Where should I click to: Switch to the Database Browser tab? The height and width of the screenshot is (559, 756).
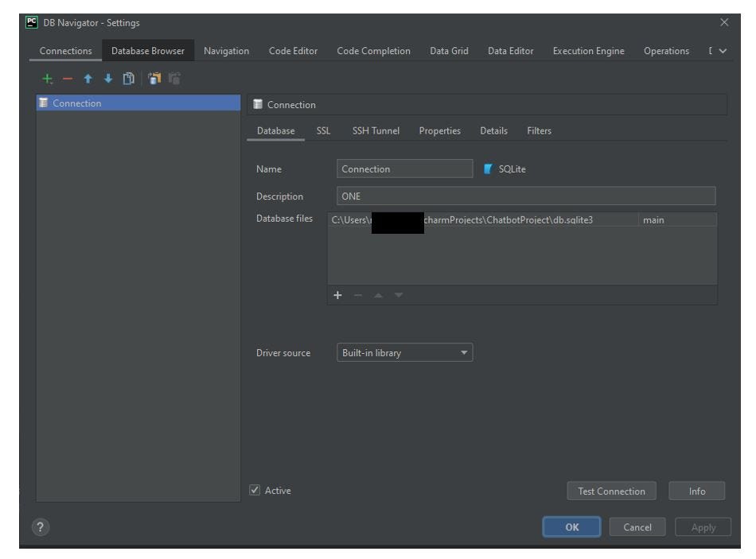tap(148, 52)
